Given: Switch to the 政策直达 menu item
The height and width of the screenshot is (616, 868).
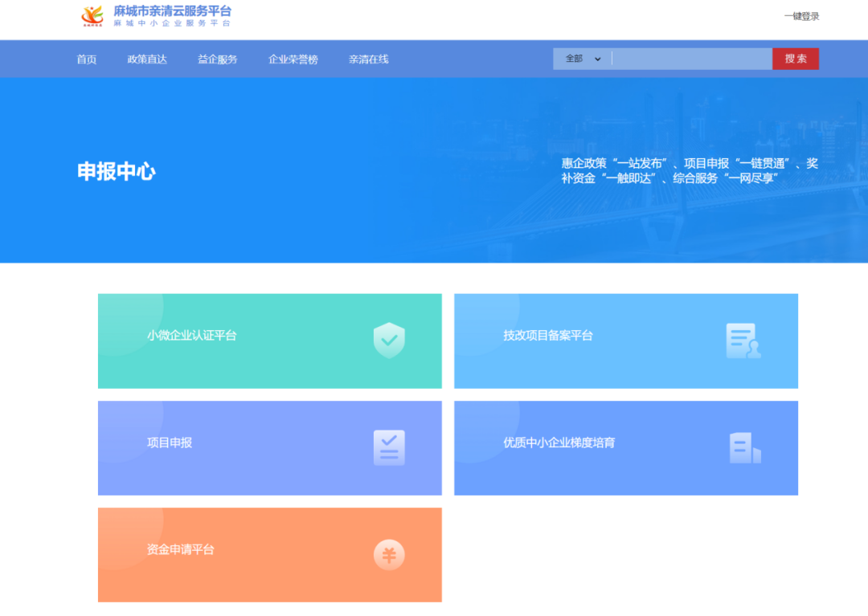Looking at the screenshot, I should pos(147,58).
